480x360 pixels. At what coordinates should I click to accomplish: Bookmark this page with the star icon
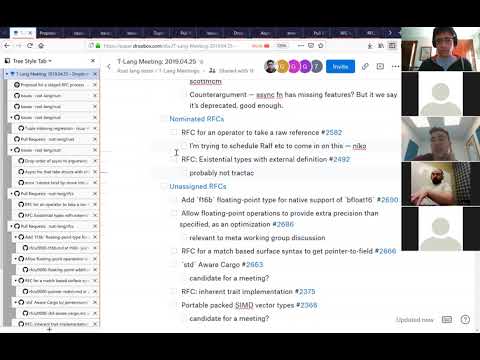point(321,45)
